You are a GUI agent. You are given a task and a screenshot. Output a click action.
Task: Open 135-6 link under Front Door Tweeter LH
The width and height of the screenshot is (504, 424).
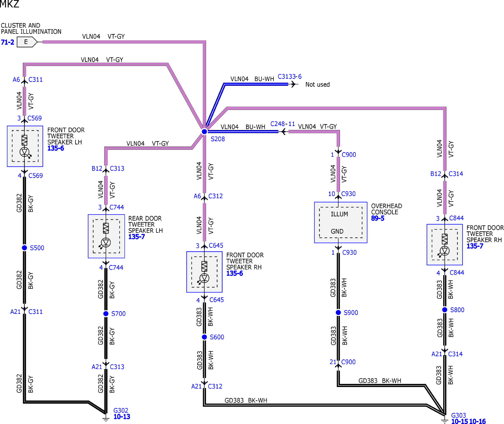pyautogui.click(x=56, y=148)
